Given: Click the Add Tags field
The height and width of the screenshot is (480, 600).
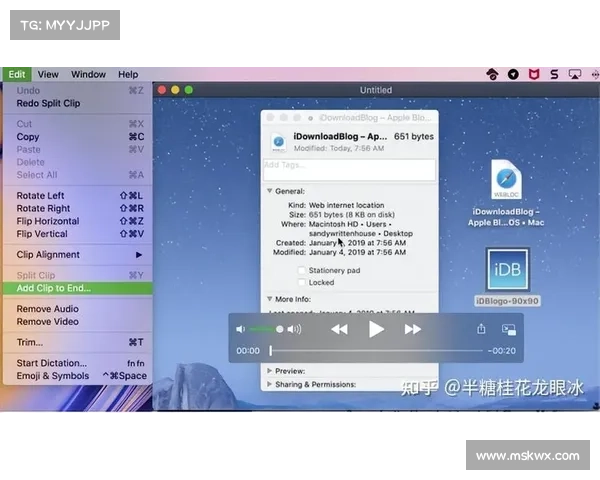Looking at the screenshot, I should [x=349, y=170].
